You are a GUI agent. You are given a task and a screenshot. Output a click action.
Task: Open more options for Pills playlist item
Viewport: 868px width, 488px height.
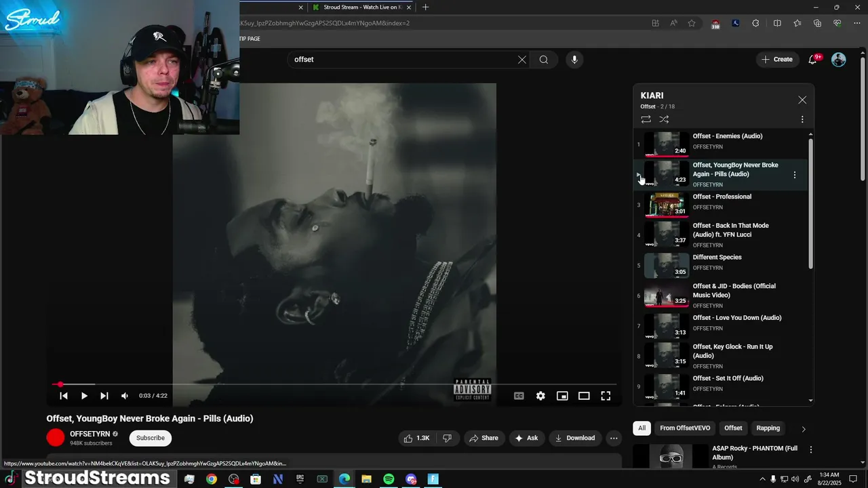(x=795, y=175)
